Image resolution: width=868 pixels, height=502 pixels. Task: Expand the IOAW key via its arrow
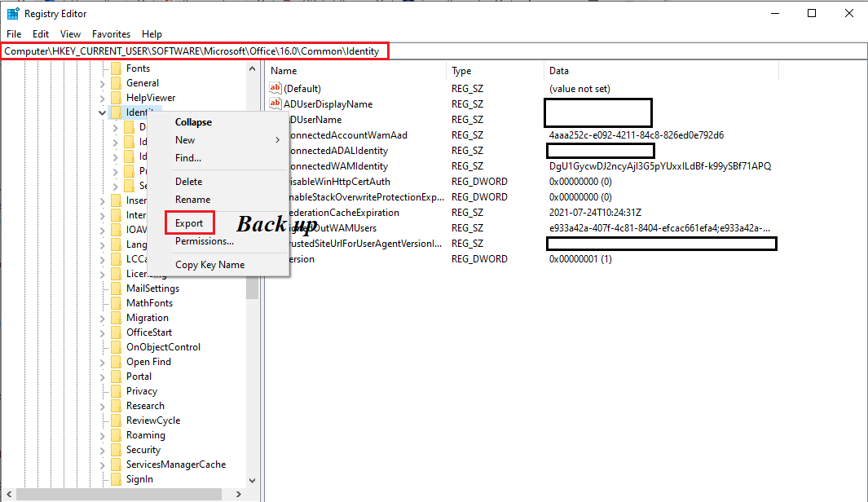coord(101,229)
